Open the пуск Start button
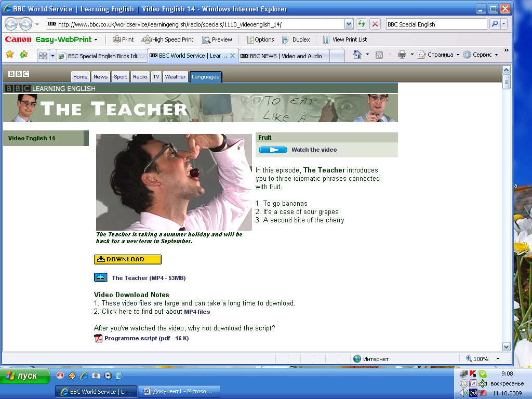 coord(25,376)
